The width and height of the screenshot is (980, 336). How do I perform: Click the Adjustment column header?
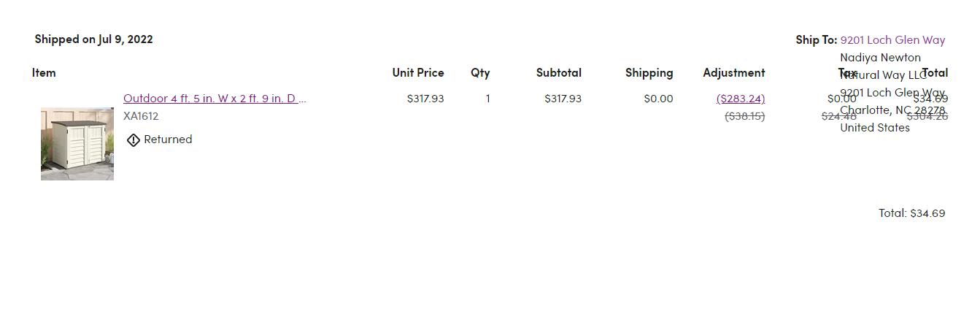click(734, 72)
